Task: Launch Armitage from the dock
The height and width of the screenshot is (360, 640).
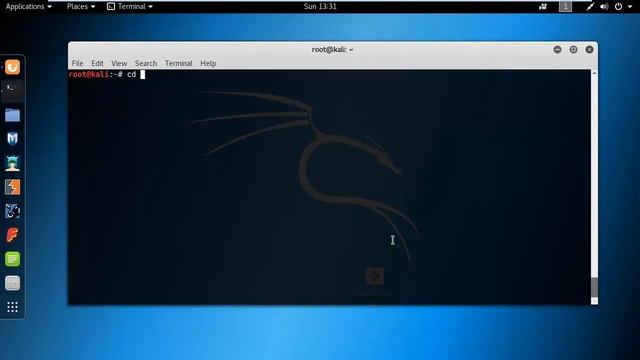Action: [12, 163]
